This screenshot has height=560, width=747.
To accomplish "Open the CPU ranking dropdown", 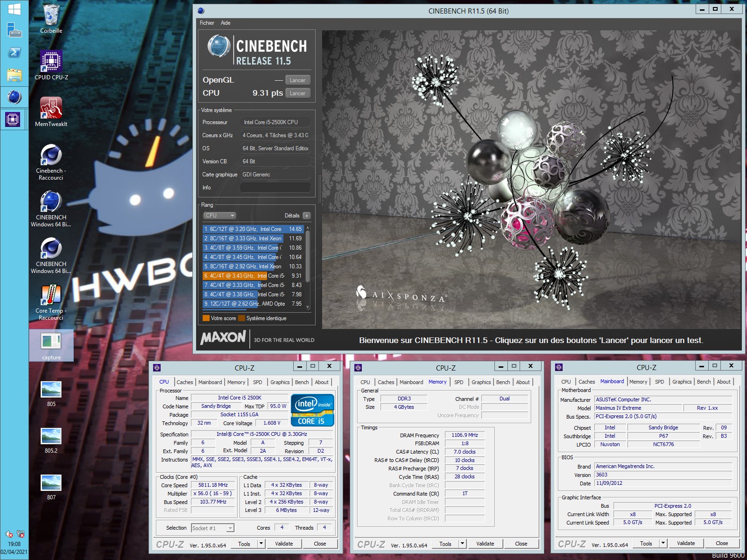I will click(x=219, y=216).
